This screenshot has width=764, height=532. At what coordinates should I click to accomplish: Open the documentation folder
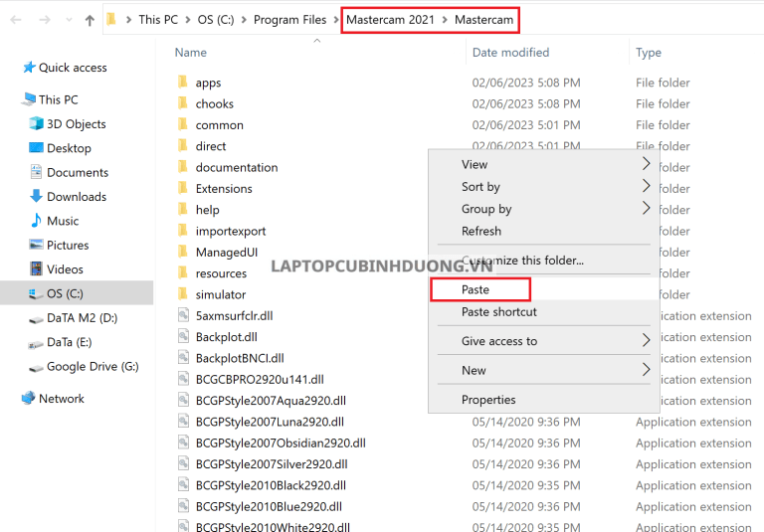pyautogui.click(x=236, y=167)
